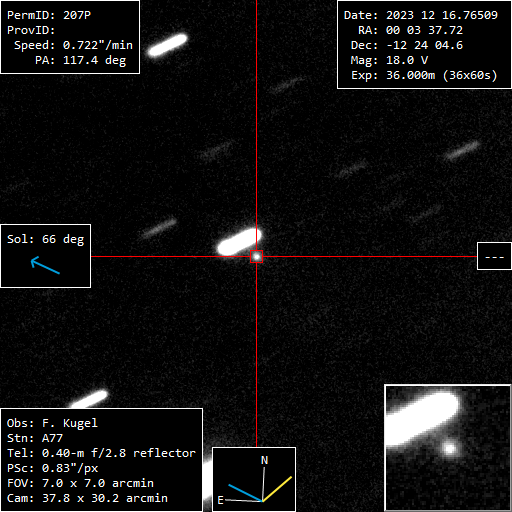512x512 pixels.
Task: Click the Exp: 36.000m (36x60s) text
Action: click(x=424, y=75)
